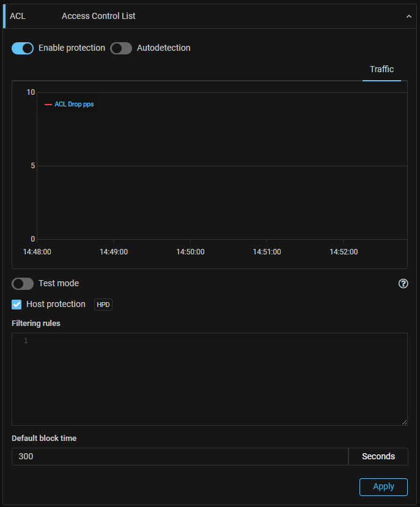The height and width of the screenshot is (507, 420).
Task: Turn on the Autodetection switch
Action: (x=121, y=48)
